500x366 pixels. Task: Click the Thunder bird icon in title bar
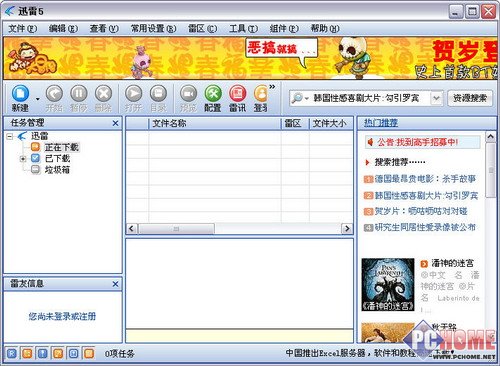point(10,11)
